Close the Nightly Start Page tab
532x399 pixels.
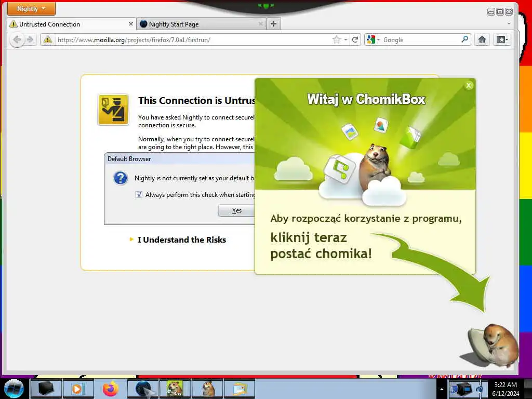point(261,24)
